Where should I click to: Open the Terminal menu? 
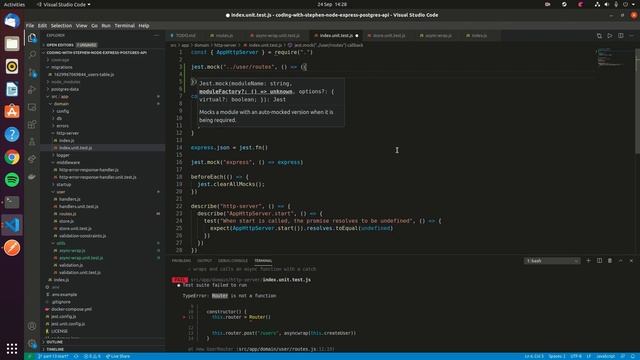(x=124, y=26)
